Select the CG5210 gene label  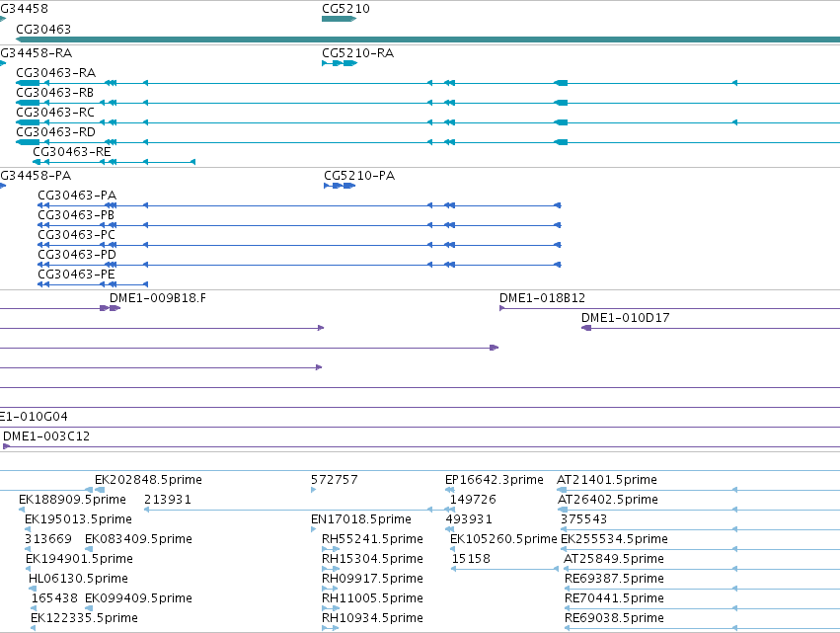345,9
